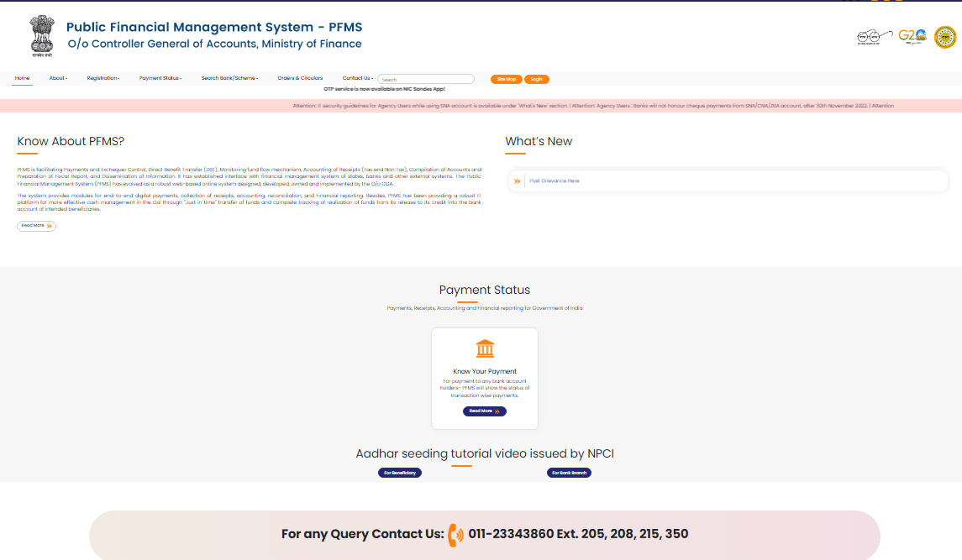Click the orange bank building icon
This screenshot has height=560, width=962.
(x=485, y=348)
